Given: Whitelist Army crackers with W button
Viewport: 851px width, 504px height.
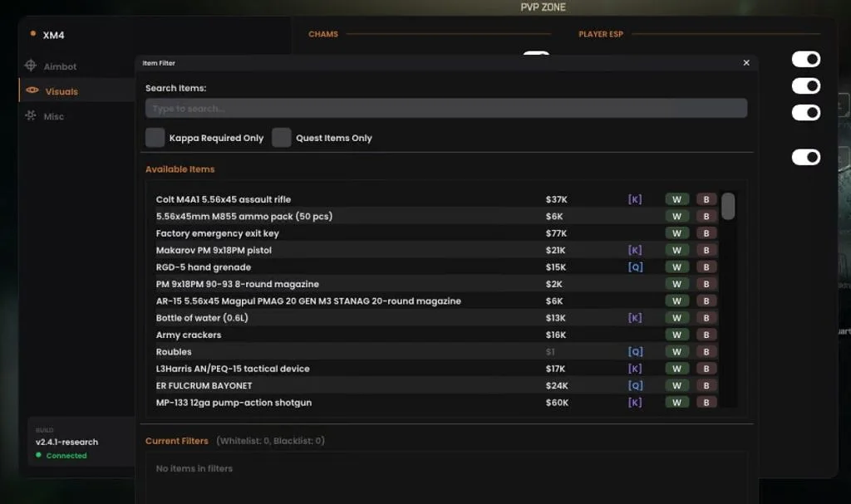Looking at the screenshot, I should [676, 335].
